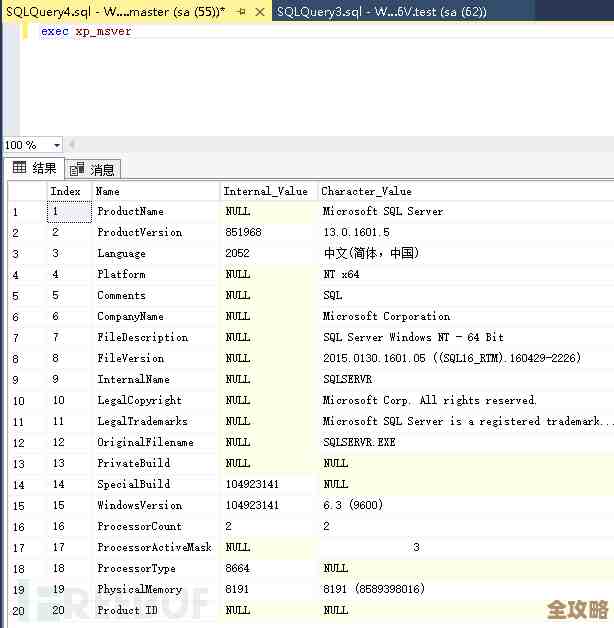Select the FileDescription cell
The image size is (614, 628).
point(156,337)
